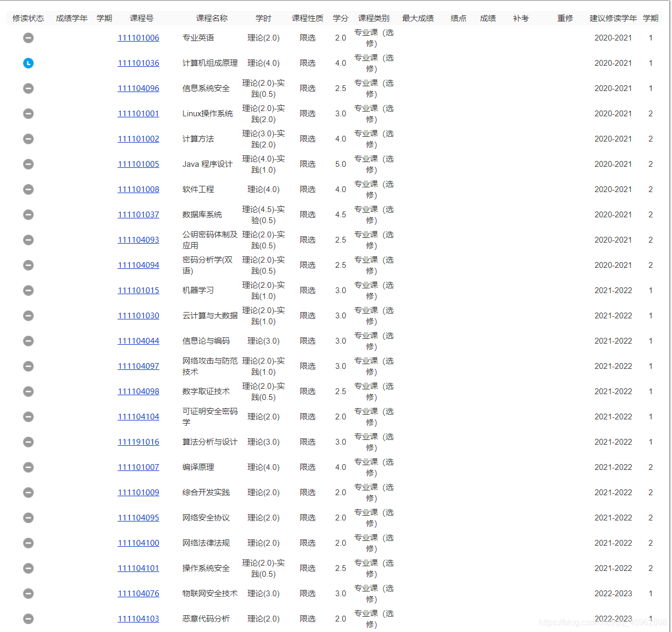Open course link 111104104

coord(138,417)
